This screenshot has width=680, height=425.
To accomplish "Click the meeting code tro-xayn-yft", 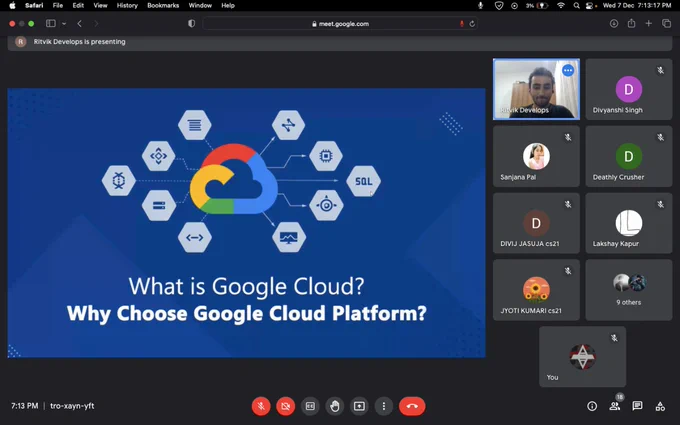I will 72,406.
